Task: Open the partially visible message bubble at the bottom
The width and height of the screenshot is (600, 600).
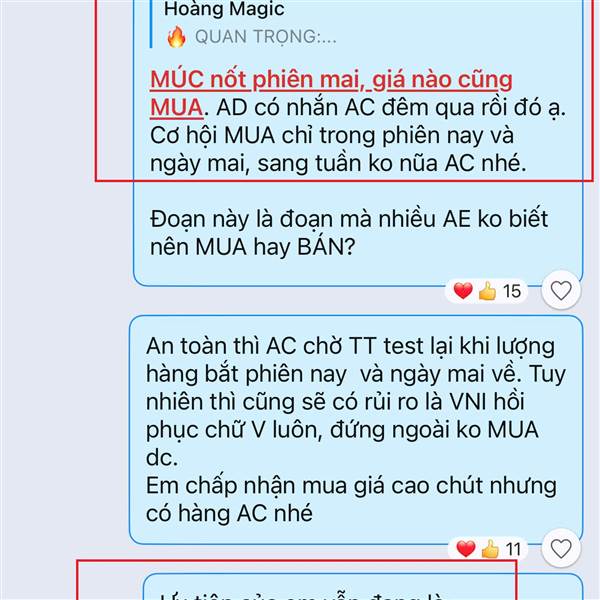Action: [x=363, y=587]
